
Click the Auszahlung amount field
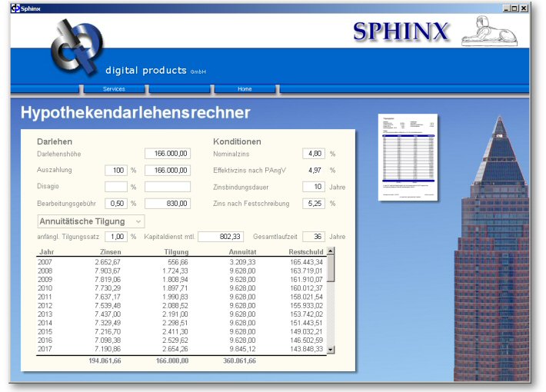[x=168, y=170]
